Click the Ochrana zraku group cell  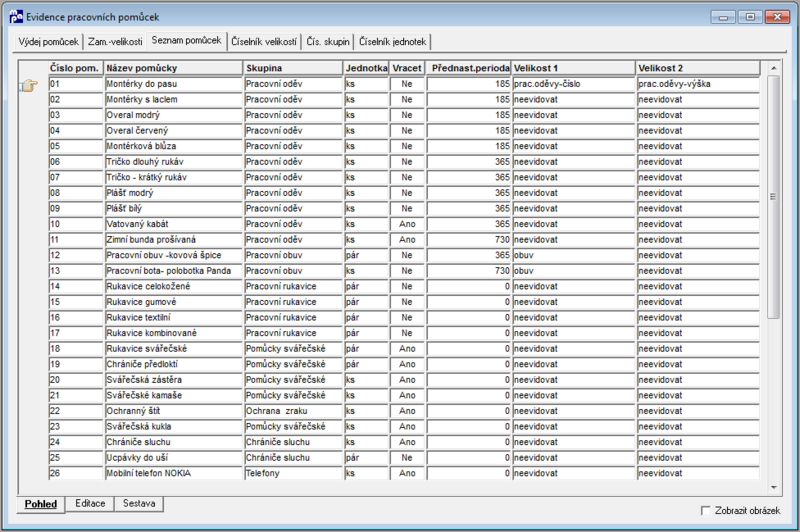point(293,411)
